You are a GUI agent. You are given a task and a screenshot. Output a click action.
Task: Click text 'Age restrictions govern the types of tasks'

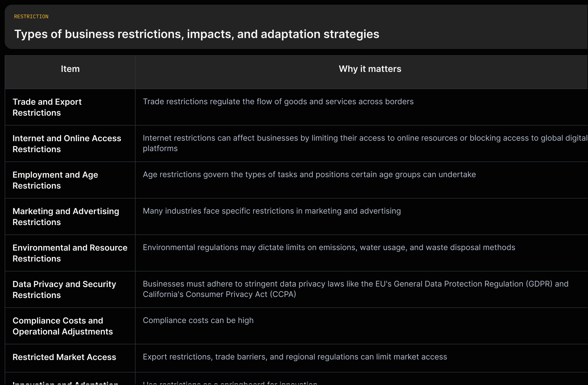[220, 175]
